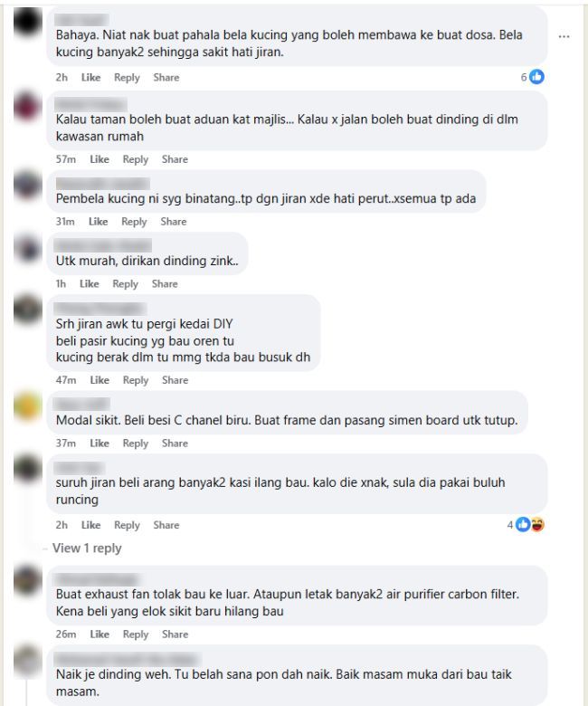Click laughing emoji reaction on arang comment
588x706 pixels.
pyautogui.click(x=537, y=525)
